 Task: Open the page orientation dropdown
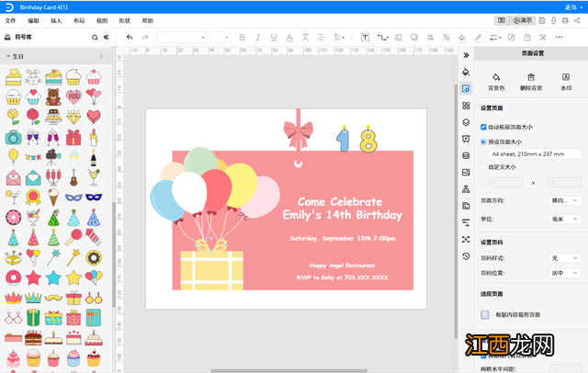pos(563,200)
